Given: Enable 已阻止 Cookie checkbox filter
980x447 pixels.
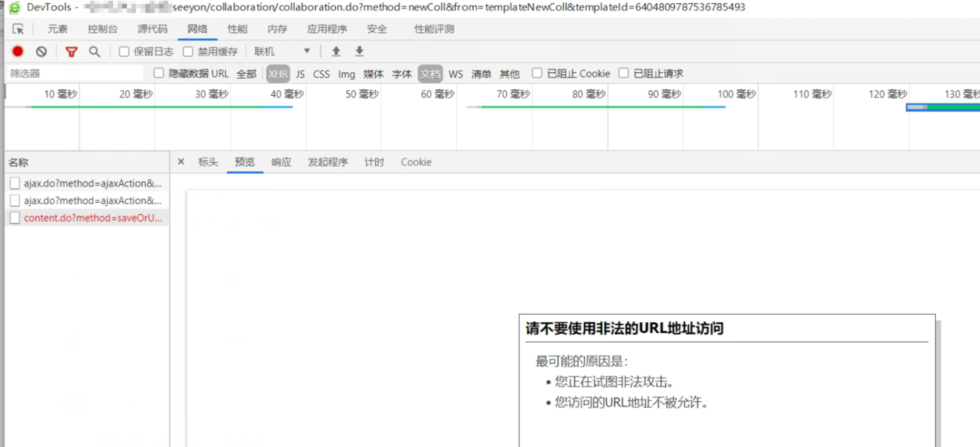Looking at the screenshot, I should point(537,73).
